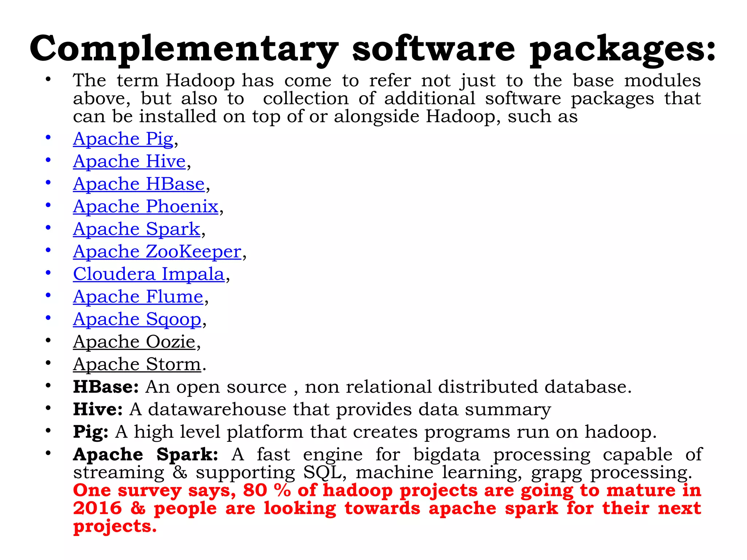
Task: Follow the Apache Hive hyperlink
Action: pyautogui.click(x=129, y=162)
